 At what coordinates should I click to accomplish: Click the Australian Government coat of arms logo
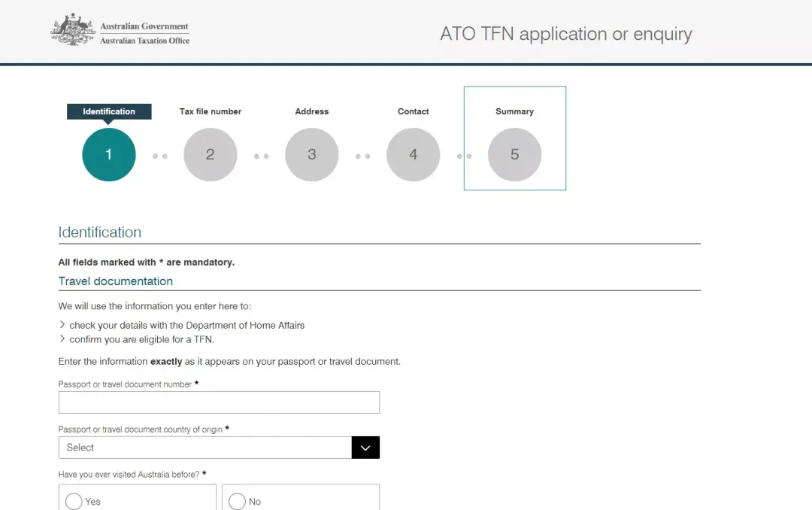[73, 30]
